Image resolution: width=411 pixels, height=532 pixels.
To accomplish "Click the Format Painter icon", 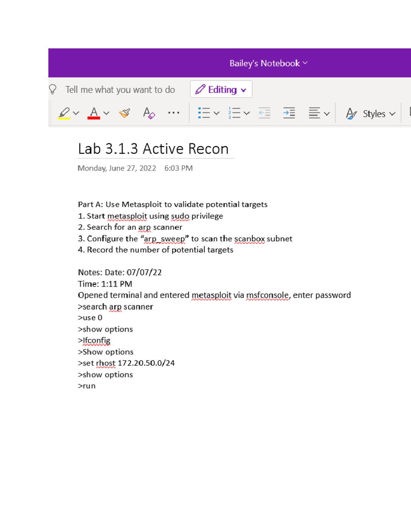I will pos(124,112).
